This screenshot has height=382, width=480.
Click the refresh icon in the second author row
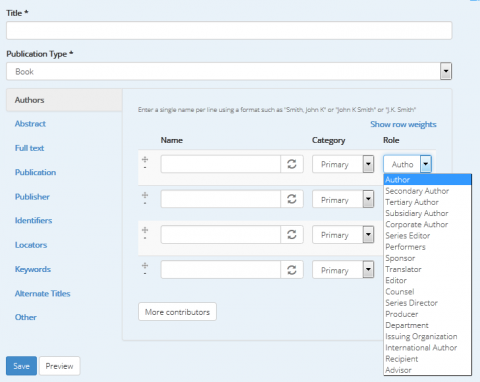tap(292, 199)
